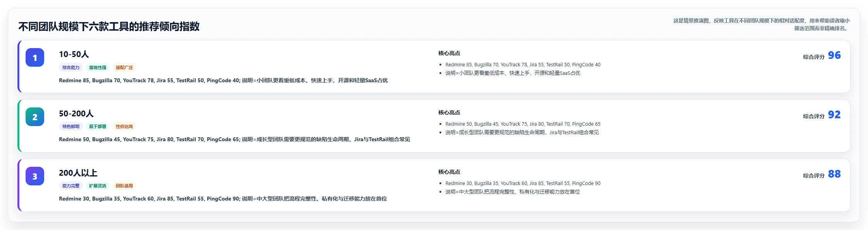Viewport: 868px width, 230px height.
Task: Click the 200人以上 card title
Action: coord(78,173)
